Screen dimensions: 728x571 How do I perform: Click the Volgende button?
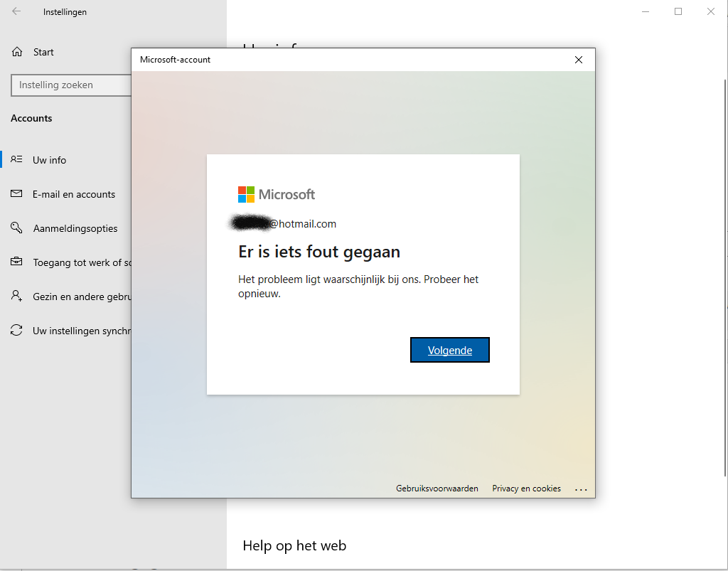450,350
